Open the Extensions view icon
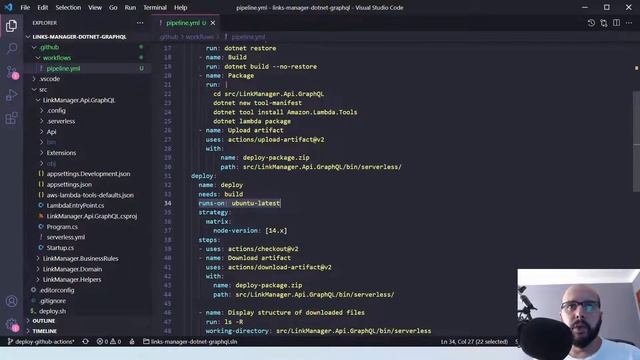Viewport: 640px width, 360px height. [x=11, y=118]
